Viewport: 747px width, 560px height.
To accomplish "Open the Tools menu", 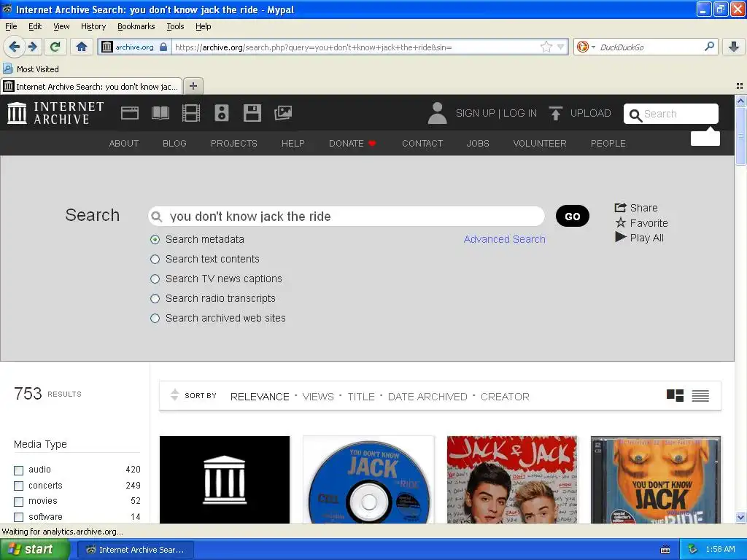I will [x=175, y=26].
